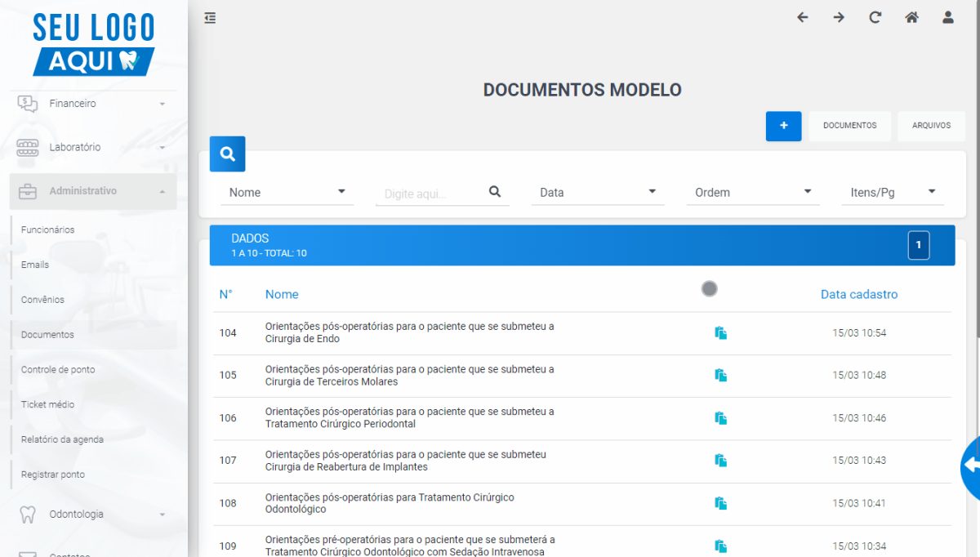
Task: Collapse the sidebar with the menu icon
Action: tap(210, 17)
